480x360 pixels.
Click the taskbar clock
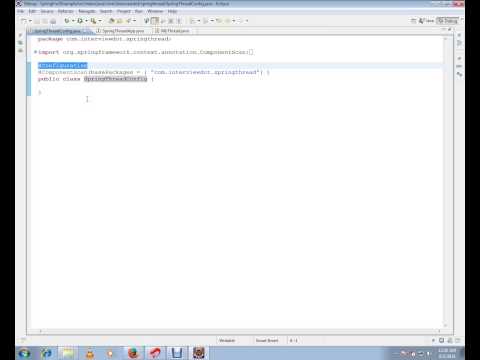[447, 353]
